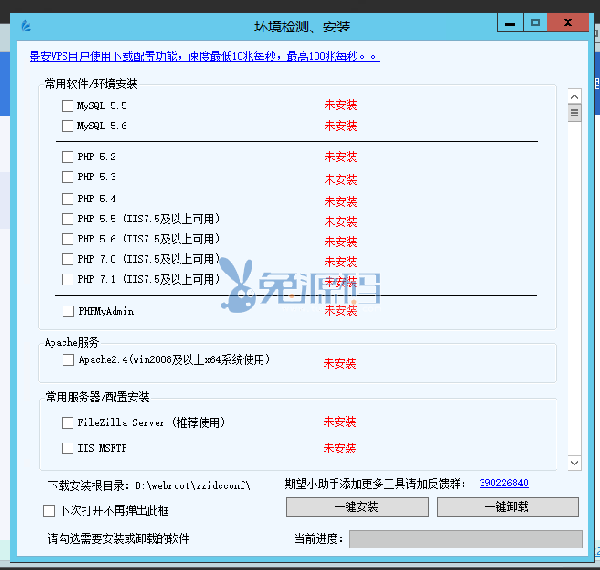Click the scroll-down arrow of the list
This screenshot has height=570, width=600.
(574, 463)
